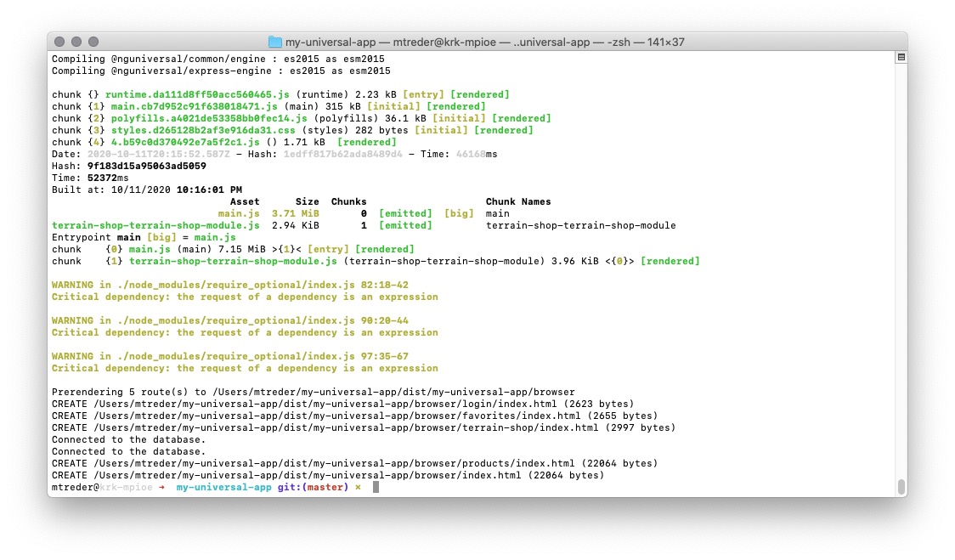
Task: Click the vertical scrollbar thumb at bottom right
Action: coord(901,487)
